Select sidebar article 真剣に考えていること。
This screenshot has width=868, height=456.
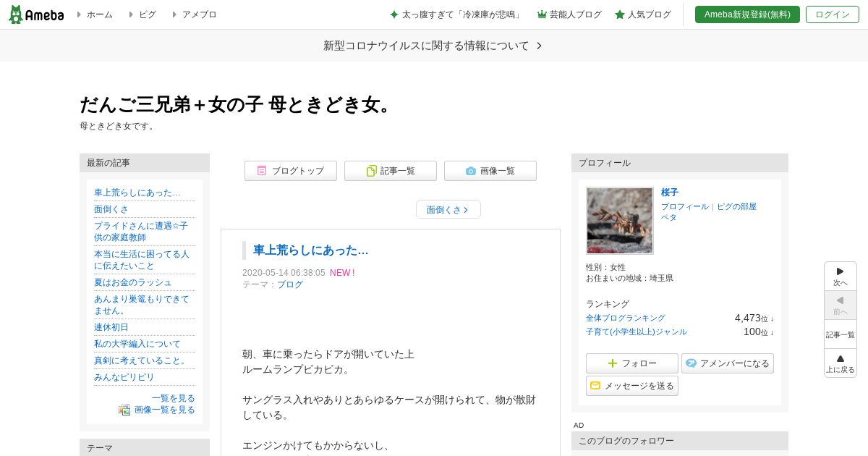142,360
